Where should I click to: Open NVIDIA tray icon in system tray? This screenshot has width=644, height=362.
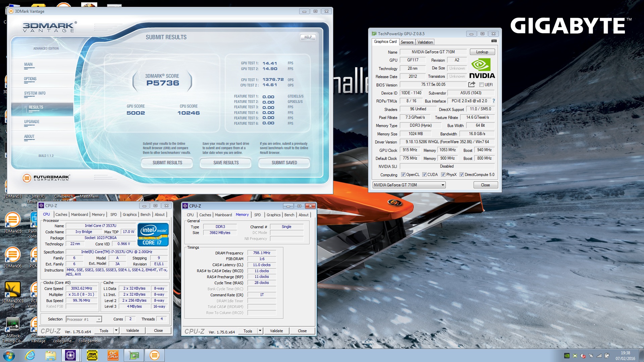coord(567,356)
